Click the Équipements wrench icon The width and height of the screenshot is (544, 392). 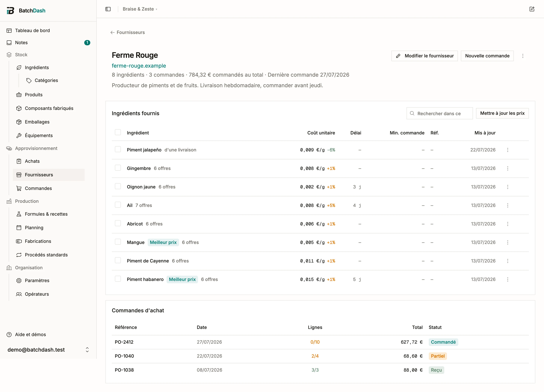point(19,135)
